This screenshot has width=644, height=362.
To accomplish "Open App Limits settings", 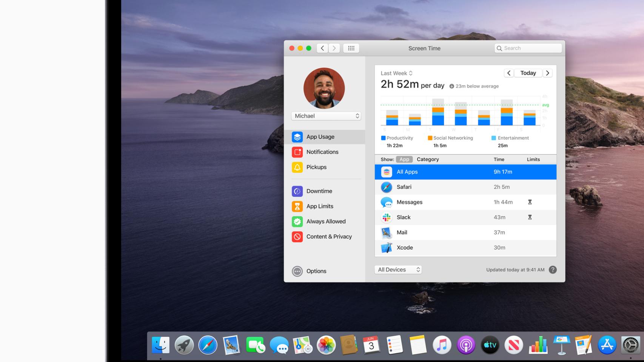I will 319,206.
